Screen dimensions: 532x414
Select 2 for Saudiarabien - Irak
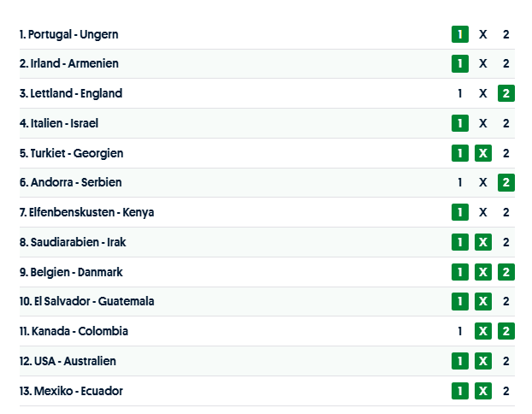point(506,242)
